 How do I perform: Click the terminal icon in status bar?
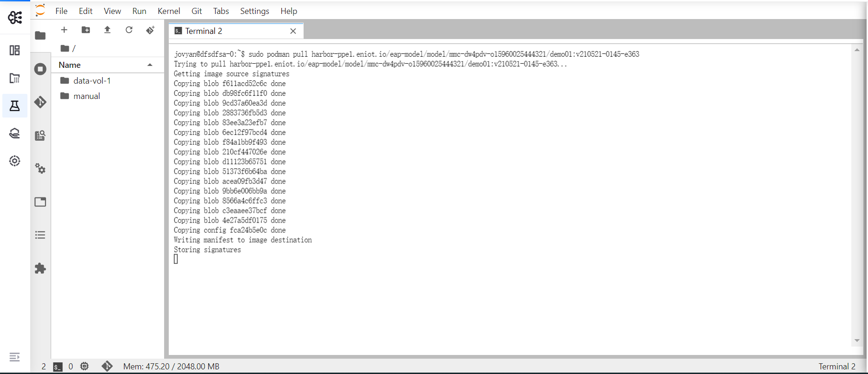click(58, 367)
